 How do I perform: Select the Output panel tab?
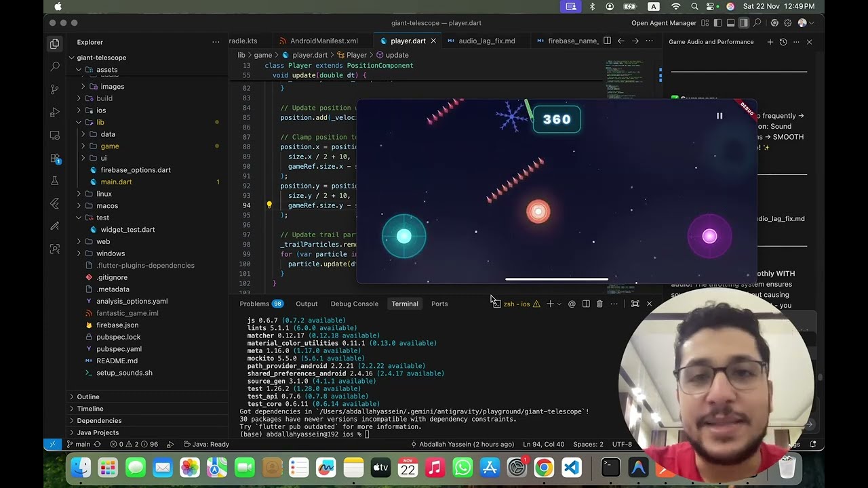pyautogui.click(x=307, y=304)
